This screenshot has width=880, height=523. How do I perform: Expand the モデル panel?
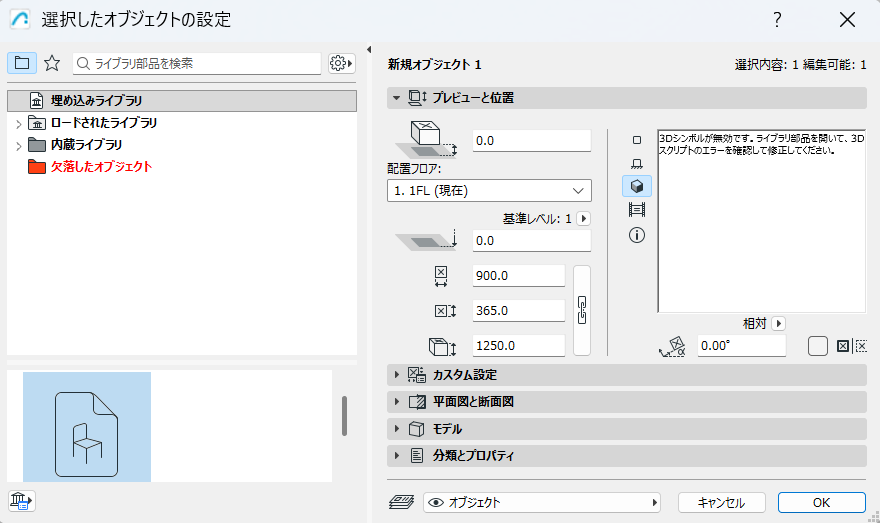point(627,429)
